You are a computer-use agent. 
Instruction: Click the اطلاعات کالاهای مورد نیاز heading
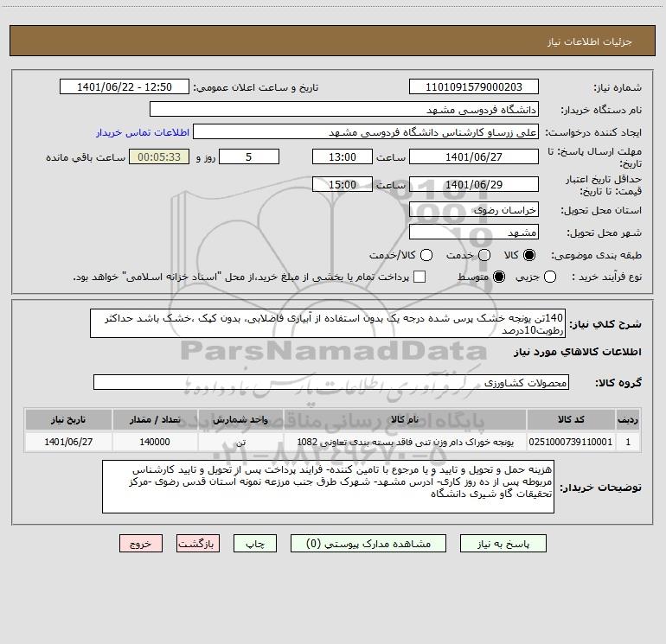pyautogui.click(x=578, y=352)
